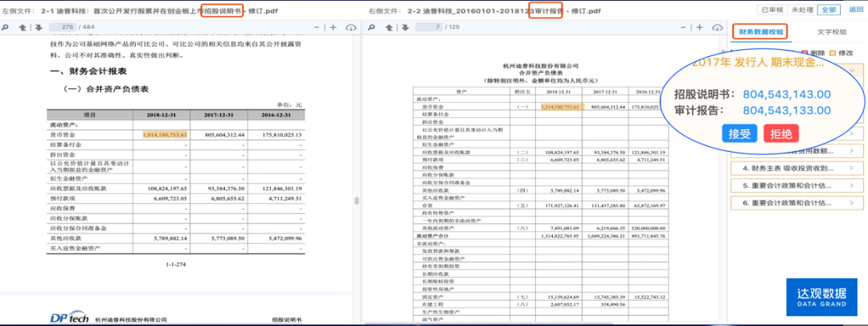Click 7,491,083.09 in right table
Viewport: 868px width, 326px height.
[563, 228]
